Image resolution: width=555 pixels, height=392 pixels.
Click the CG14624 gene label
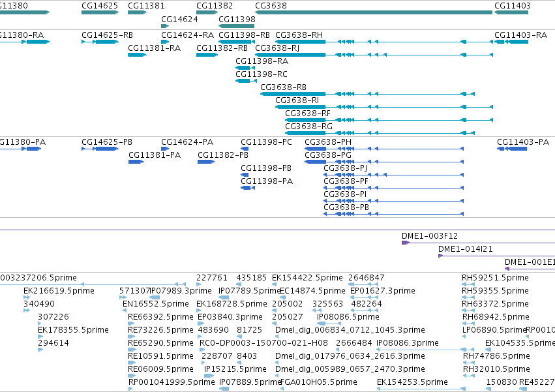click(x=179, y=19)
